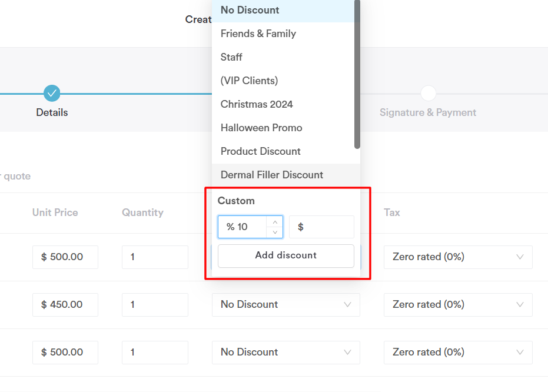This screenshot has width=548, height=392.
Task: Go to Signature & Payment step
Action: (x=428, y=112)
